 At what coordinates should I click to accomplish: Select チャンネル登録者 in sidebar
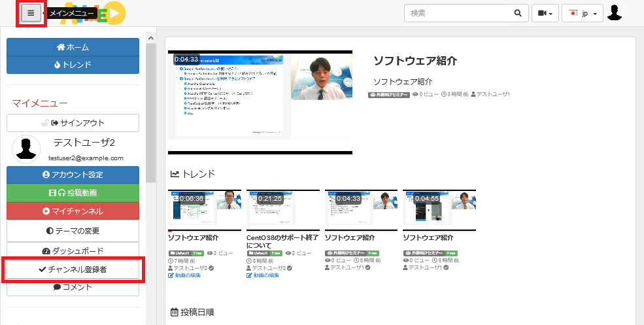click(73, 269)
